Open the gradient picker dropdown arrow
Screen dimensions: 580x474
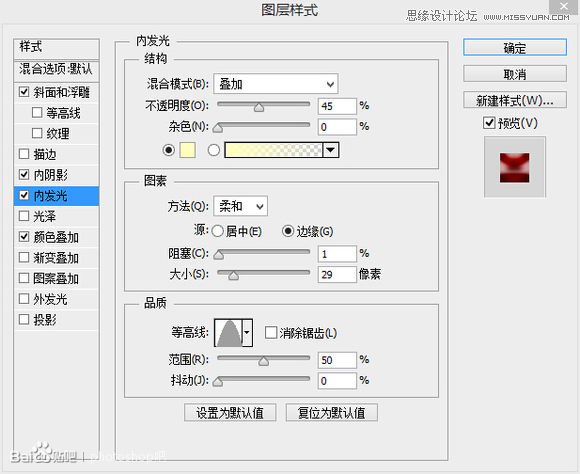[x=331, y=150]
